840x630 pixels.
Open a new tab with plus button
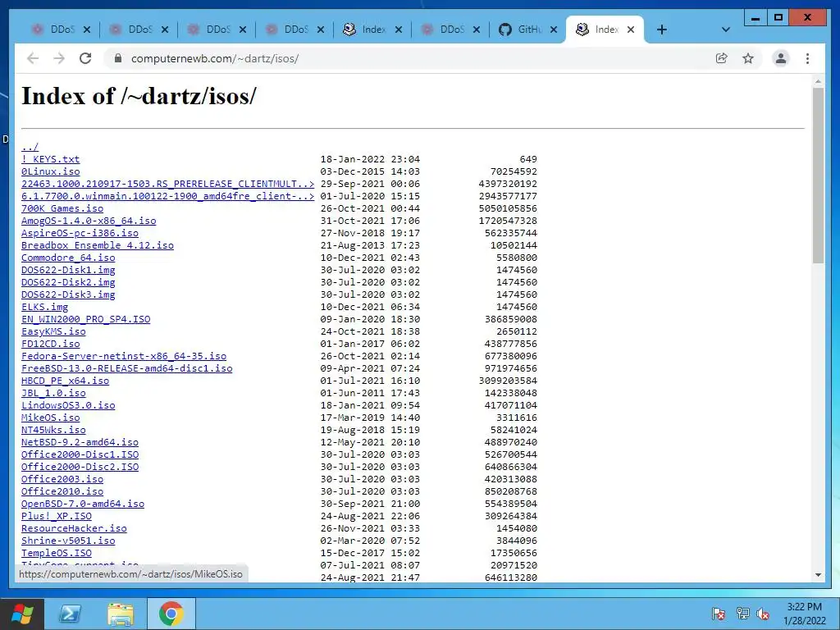point(662,30)
